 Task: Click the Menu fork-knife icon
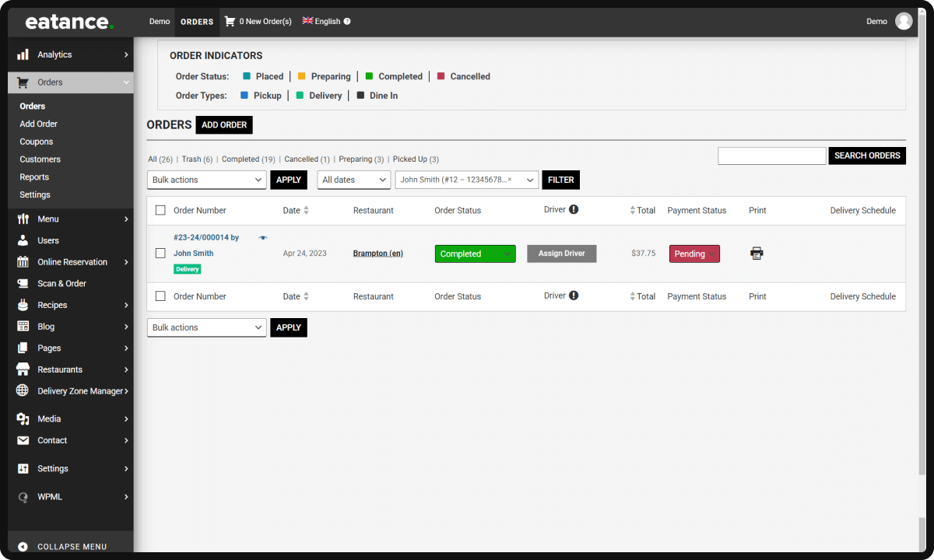23,219
